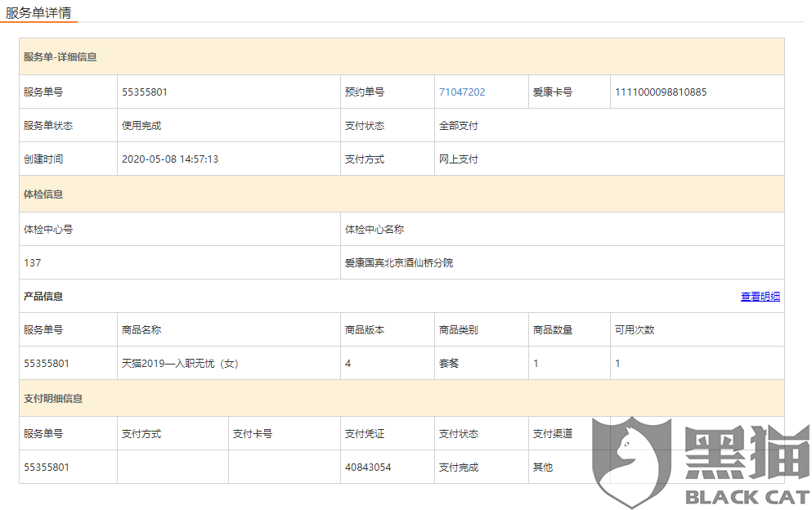Open the 服务单详情 tab

pos(38,12)
